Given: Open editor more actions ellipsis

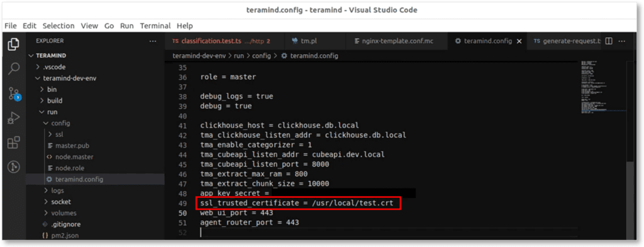Looking at the screenshot, I should pos(622,41).
